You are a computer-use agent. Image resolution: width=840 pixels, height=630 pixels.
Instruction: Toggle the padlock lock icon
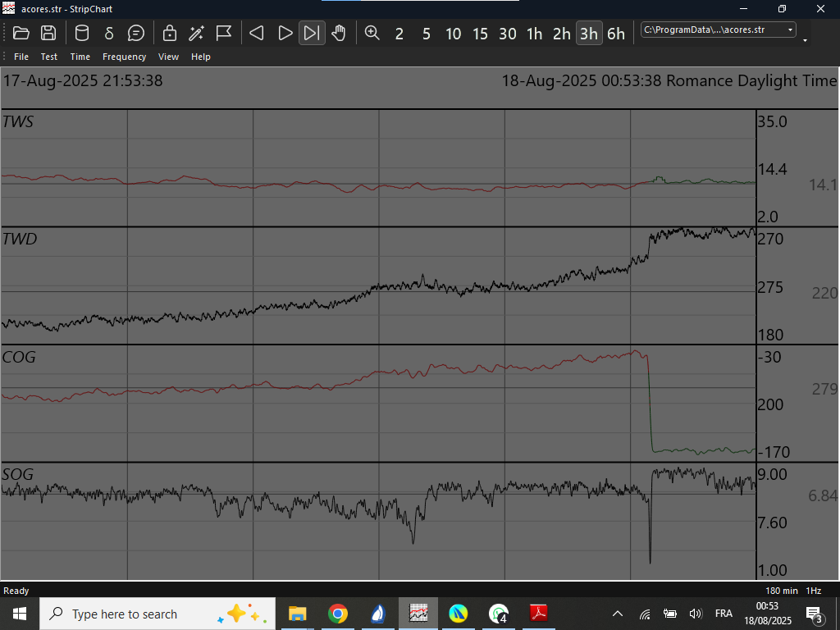(x=170, y=33)
